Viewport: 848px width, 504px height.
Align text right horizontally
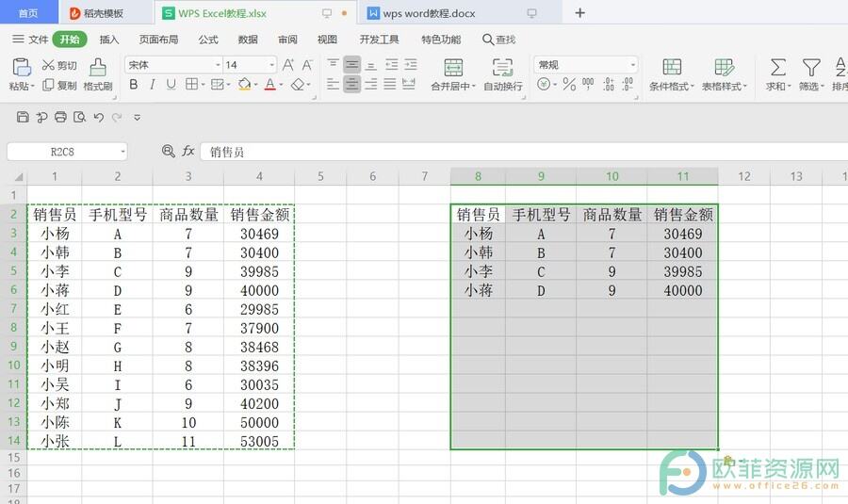tap(371, 84)
